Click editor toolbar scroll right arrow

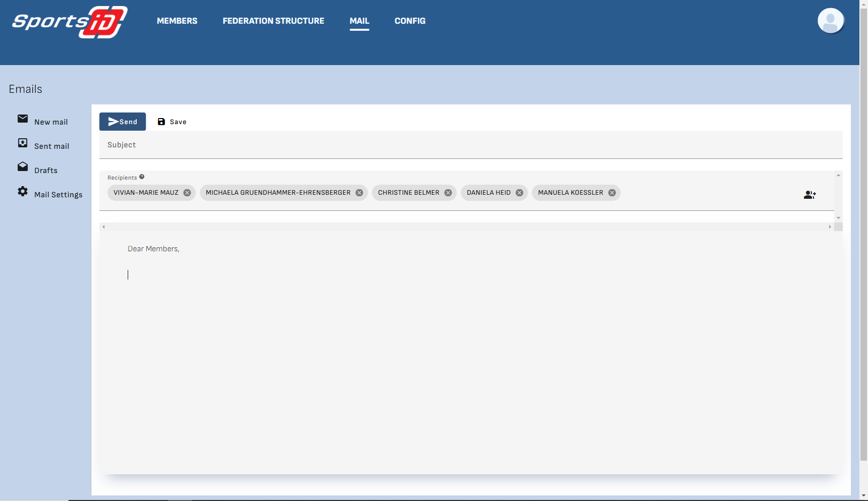tap(830, 227)
